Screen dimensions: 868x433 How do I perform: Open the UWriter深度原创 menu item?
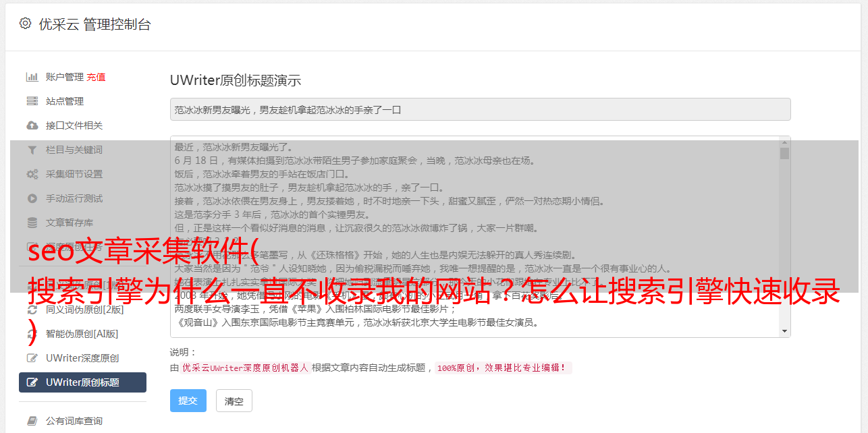click(x=82, y=358)
